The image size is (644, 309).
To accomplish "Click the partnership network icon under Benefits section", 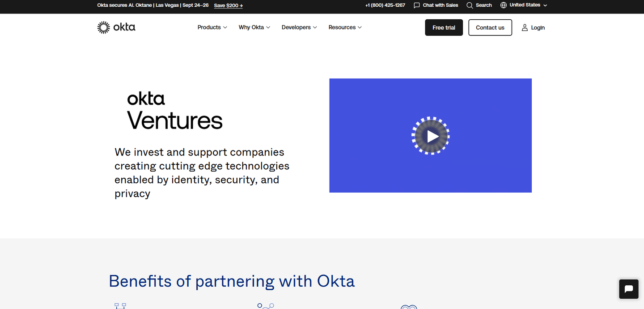I will click(x=266, y=306).
